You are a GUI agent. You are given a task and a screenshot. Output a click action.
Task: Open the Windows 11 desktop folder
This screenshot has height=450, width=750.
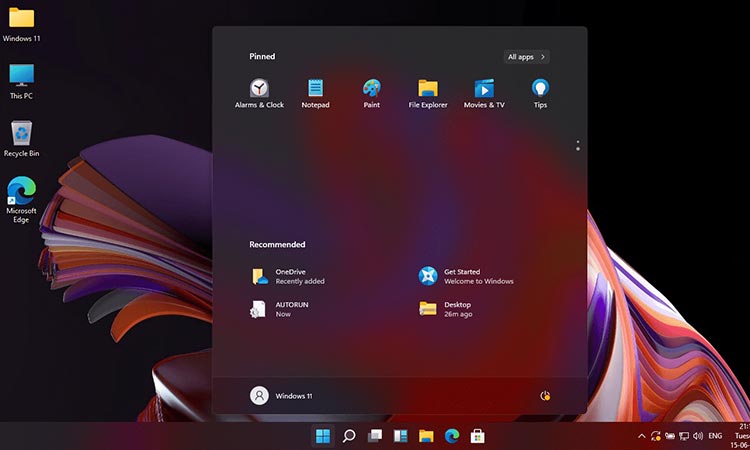(22, 25)
